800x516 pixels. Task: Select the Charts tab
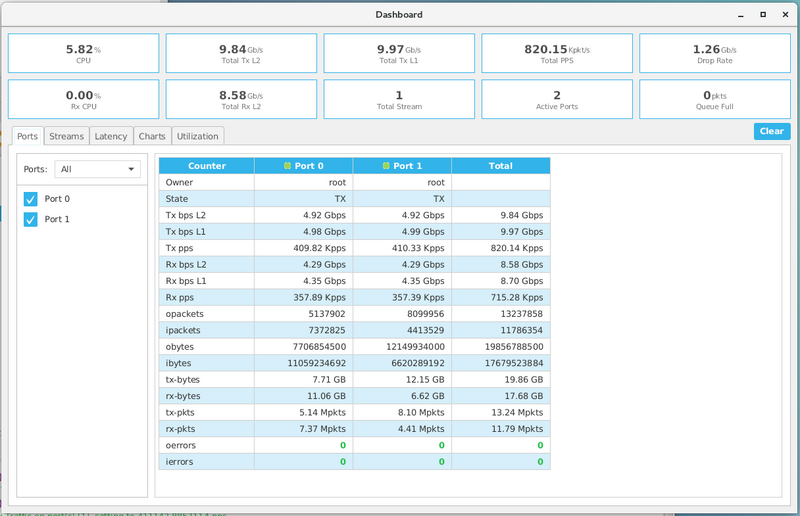click(152, 136)
